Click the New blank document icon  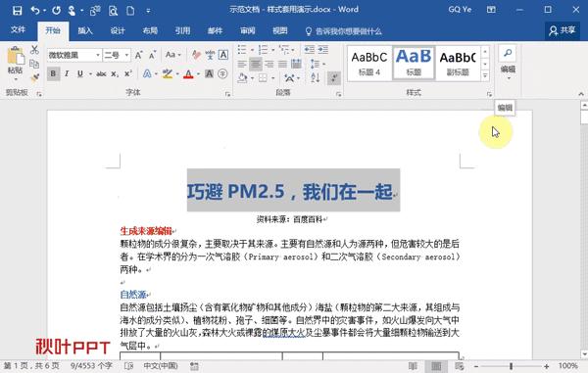pos(130,11)
